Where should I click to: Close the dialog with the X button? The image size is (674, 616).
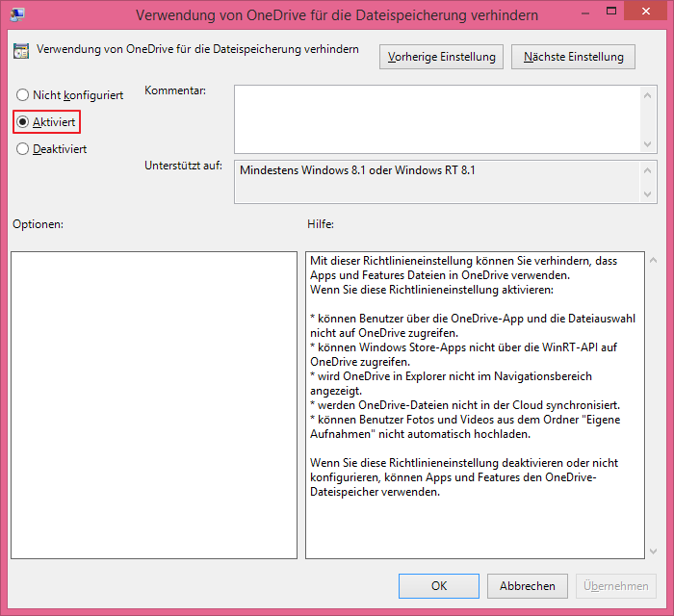[x=646, y=12]
